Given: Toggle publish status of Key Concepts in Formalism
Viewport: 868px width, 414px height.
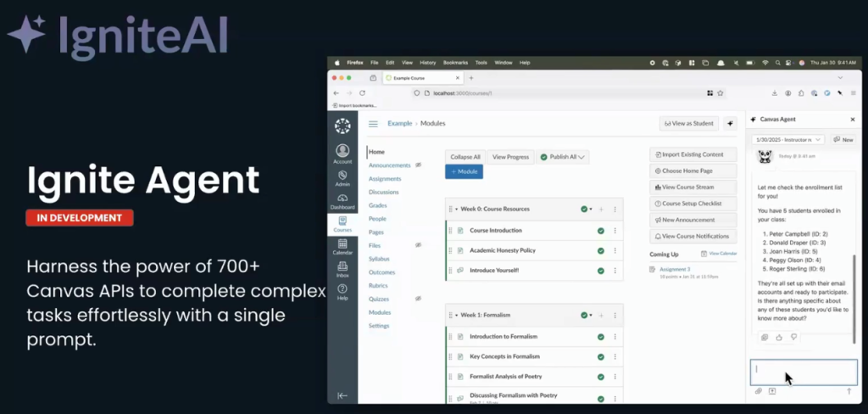Looking at the screenshot, I should tap(601, 357).
